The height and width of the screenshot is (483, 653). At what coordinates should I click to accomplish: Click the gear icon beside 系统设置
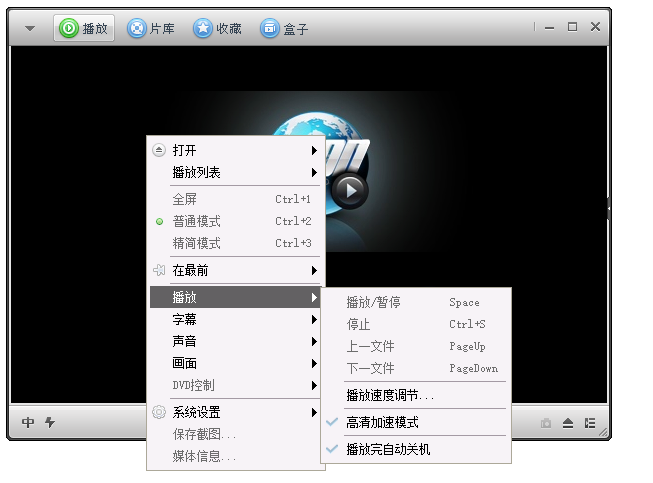(x=159, y=412)
